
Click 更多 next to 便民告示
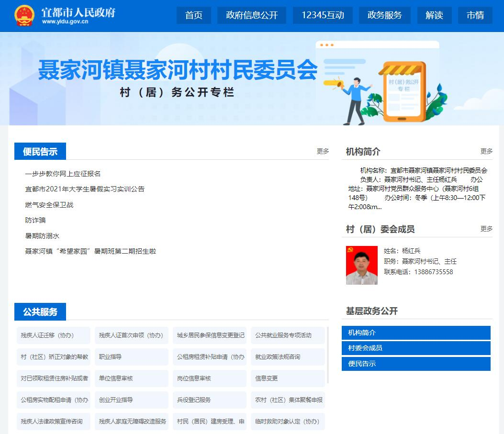(x=323, y=151)
